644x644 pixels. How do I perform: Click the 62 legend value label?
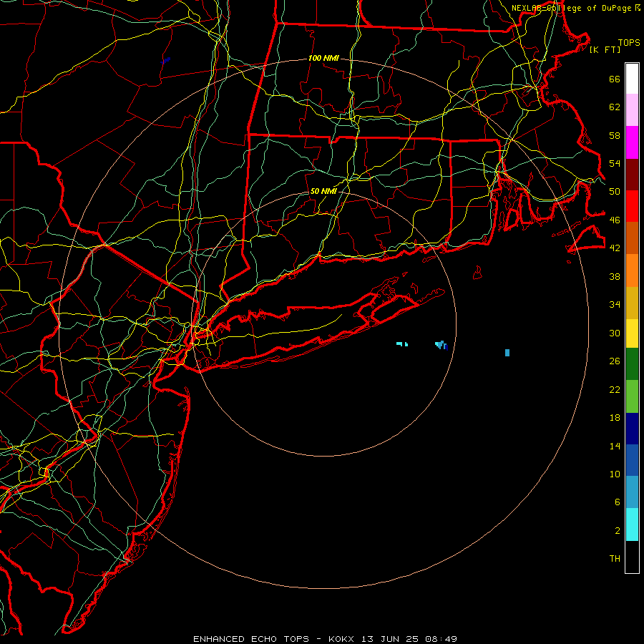(x=615, y=107)
